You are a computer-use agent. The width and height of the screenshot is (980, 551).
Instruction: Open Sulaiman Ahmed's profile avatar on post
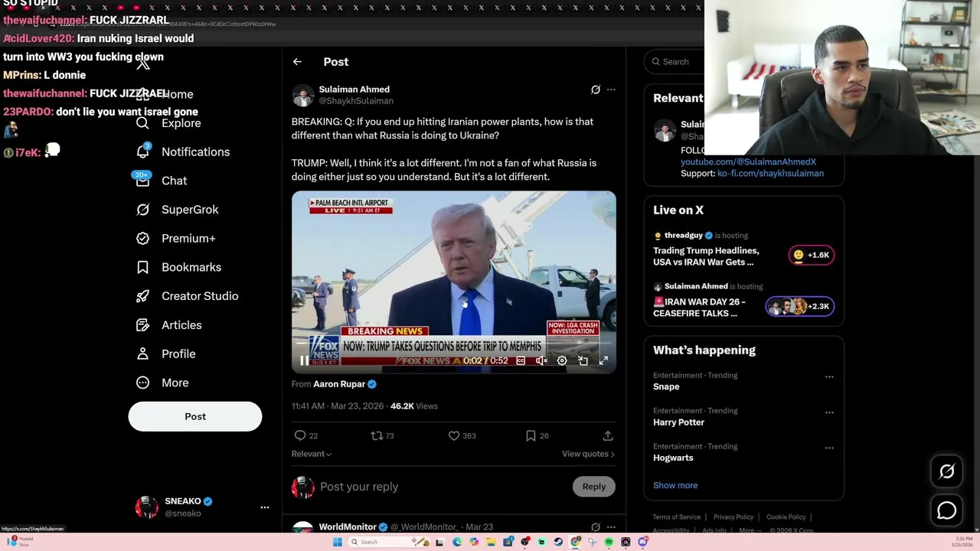[x=303, y=96]
